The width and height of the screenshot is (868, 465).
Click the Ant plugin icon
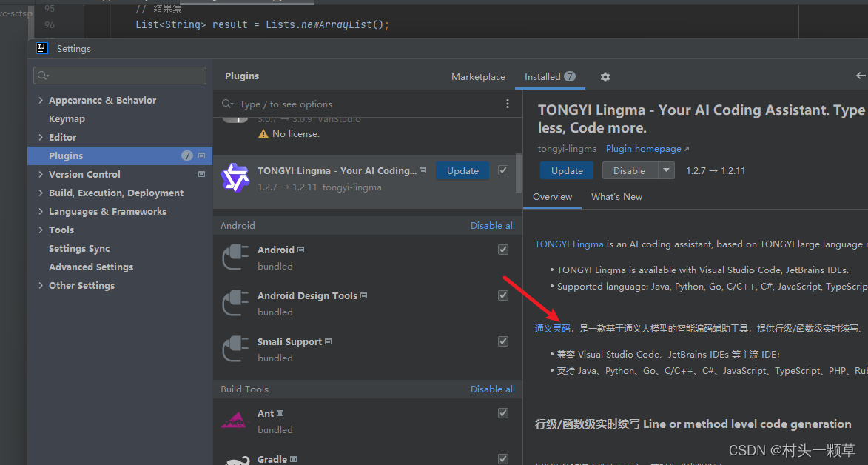(235, 421)
